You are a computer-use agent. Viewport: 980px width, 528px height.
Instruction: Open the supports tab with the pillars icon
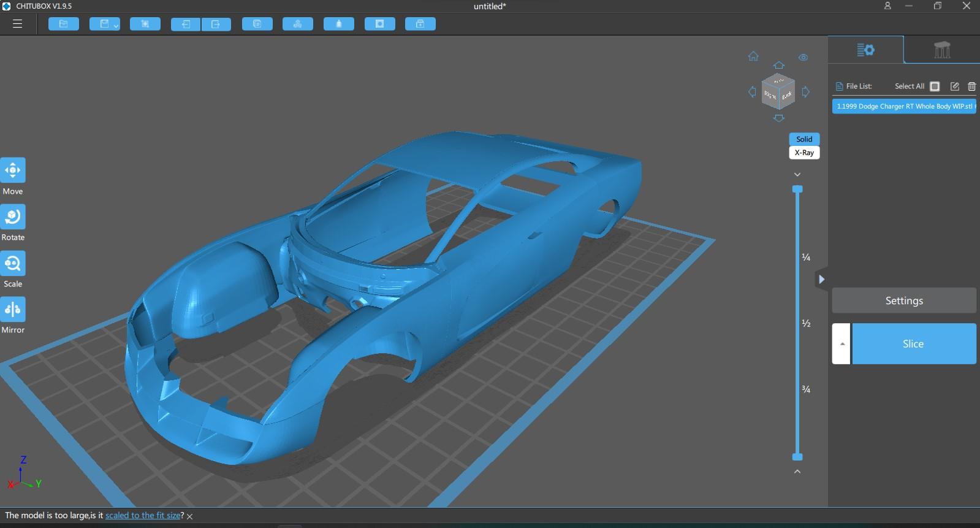pos(942,50)
